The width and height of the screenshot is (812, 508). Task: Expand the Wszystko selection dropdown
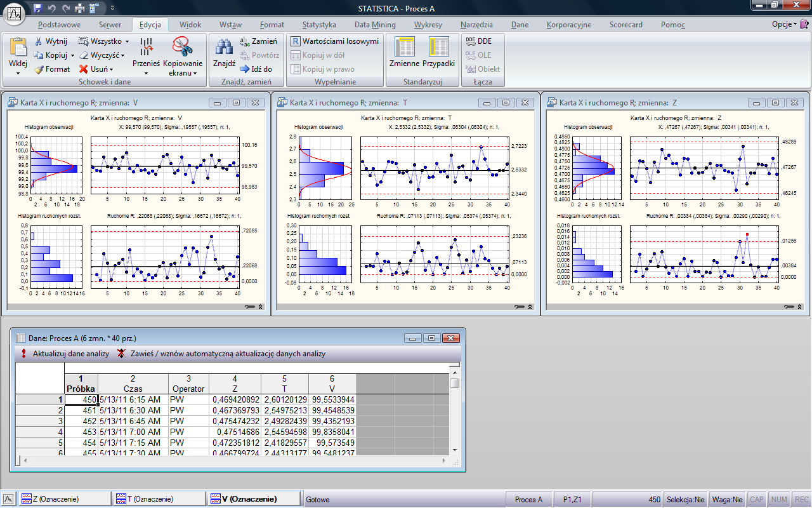point(127,41)
